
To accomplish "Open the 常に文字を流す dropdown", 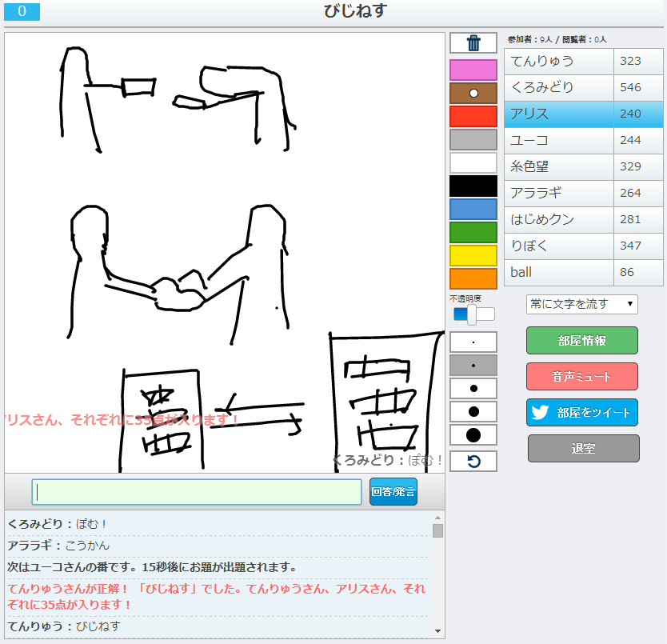I will (582, 304).
